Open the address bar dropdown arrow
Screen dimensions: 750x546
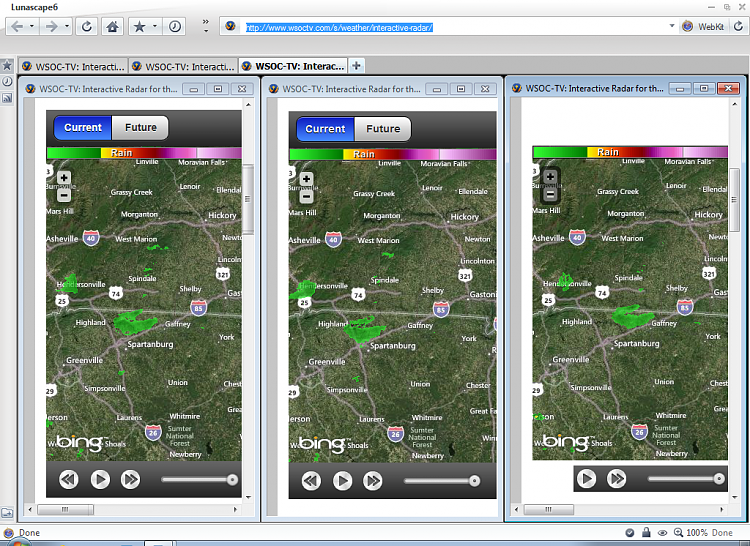pyautogui.click(x=672, y=26)
